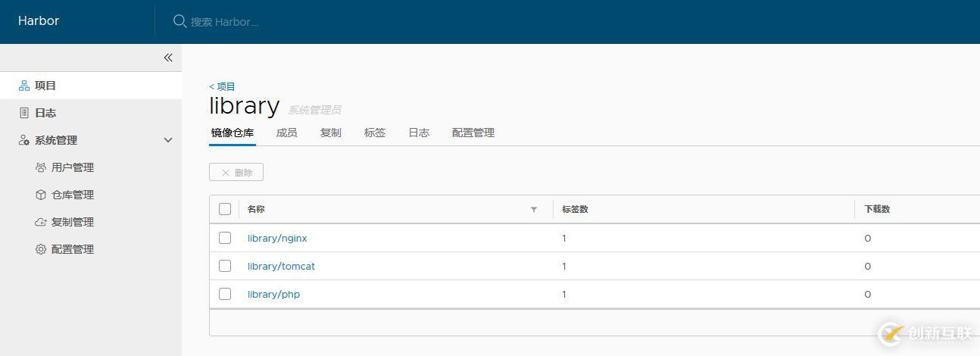Image resolution: width=980 pixels, height=356 pixels.
Task: Check the library/nginx row checkbox
Action: coord(225,238)
